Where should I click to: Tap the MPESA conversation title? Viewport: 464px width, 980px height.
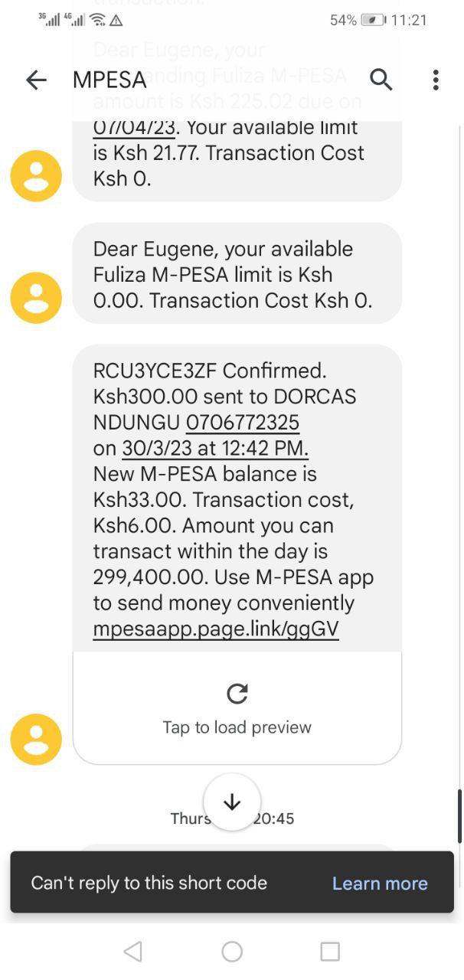tap(109, 80)
